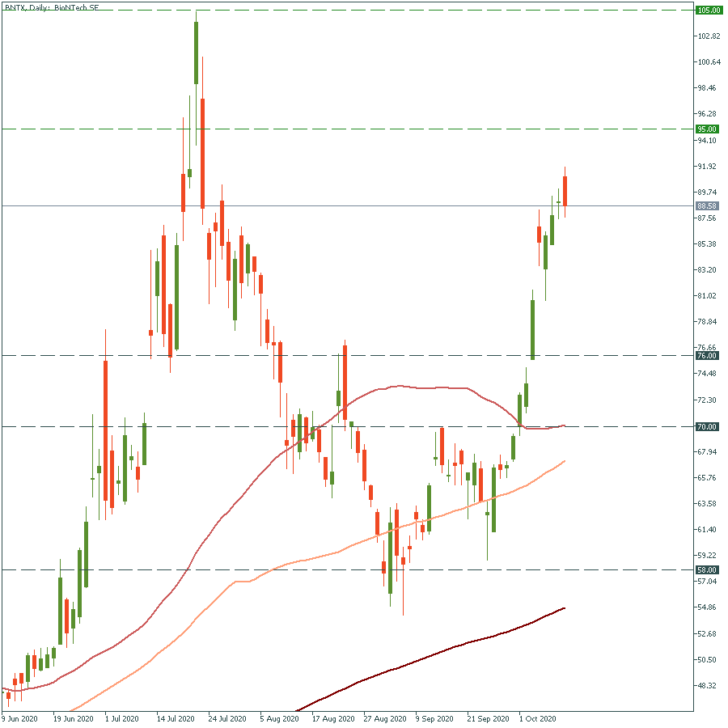The image size is (728, 728).
Task: Select the 58.00 price level label
Action: tap(709, 569)
